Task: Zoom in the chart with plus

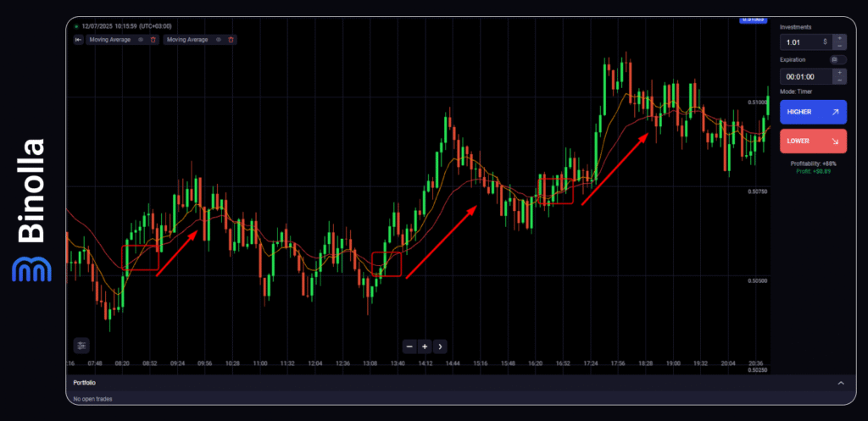Action: [x=425, y=346]
